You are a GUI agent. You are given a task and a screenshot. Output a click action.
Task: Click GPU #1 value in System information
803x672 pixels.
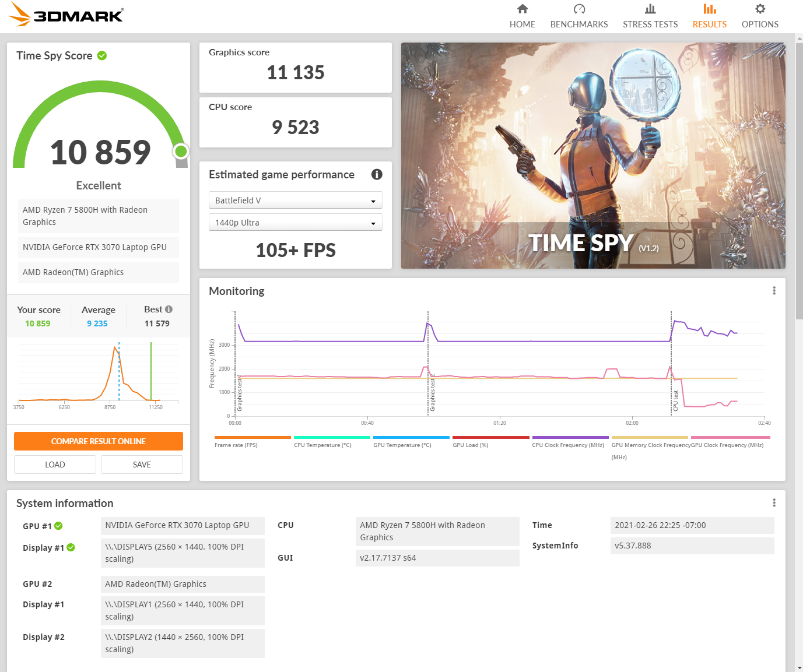[x=183, y=525]
